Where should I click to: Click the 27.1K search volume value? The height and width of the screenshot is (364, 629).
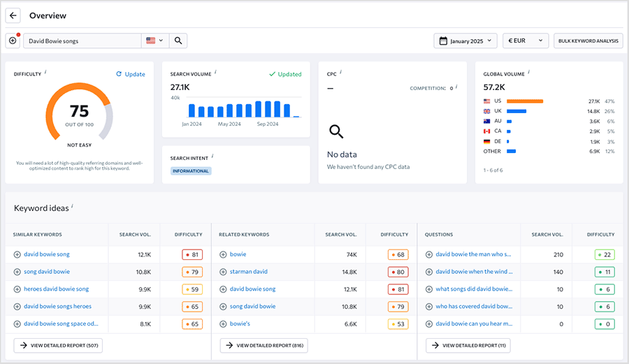point(180,87)
